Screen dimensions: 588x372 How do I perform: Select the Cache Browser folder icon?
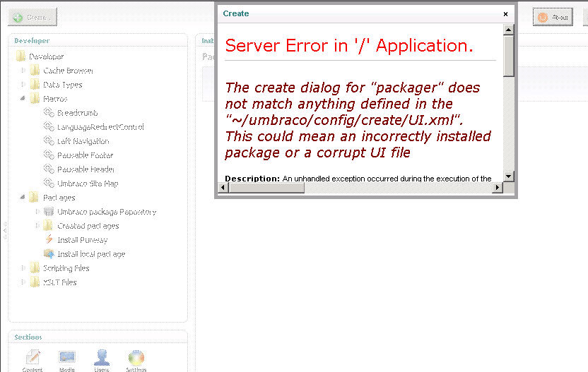[x=35, y=71]
